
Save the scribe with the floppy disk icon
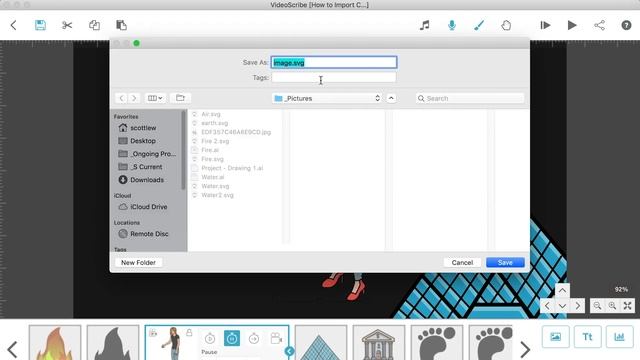[40, 25]
